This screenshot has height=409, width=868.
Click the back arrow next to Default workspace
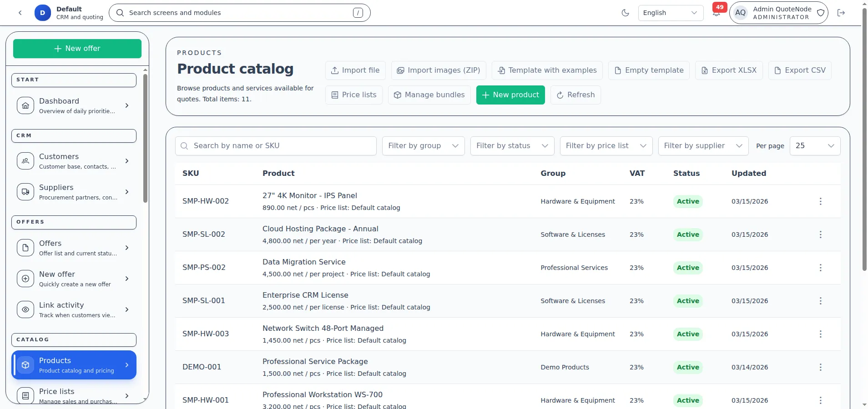click(20, 13)
